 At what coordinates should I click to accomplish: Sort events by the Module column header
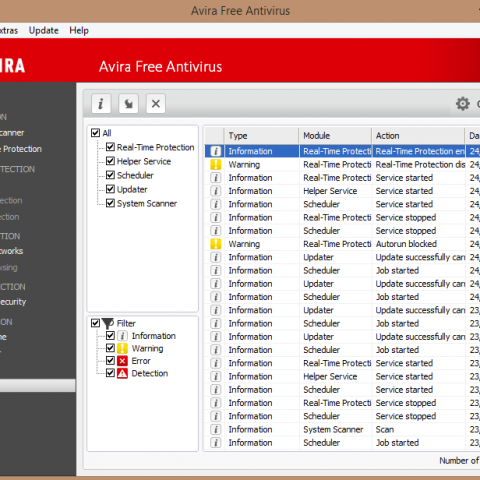tap(335, 136)
